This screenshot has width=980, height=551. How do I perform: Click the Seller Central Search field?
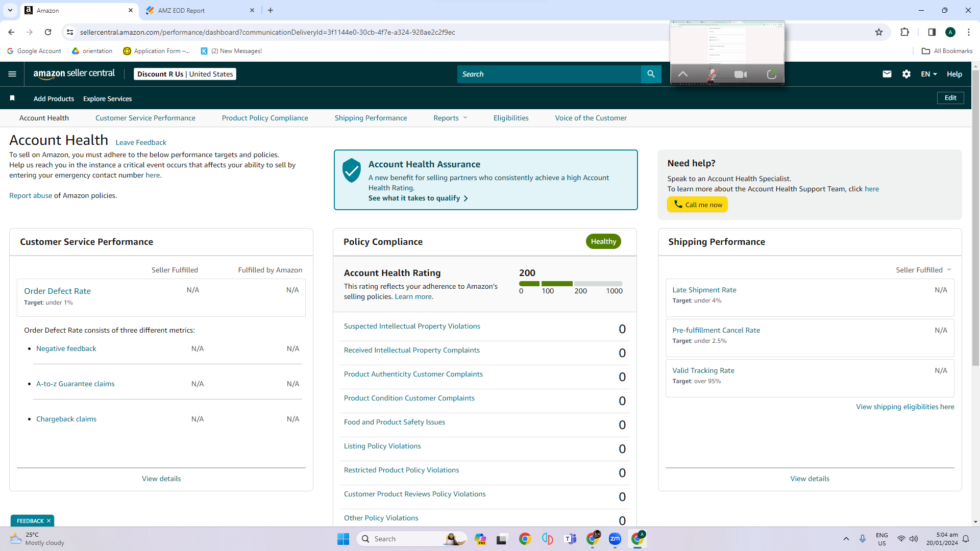[x=549, y=74]
